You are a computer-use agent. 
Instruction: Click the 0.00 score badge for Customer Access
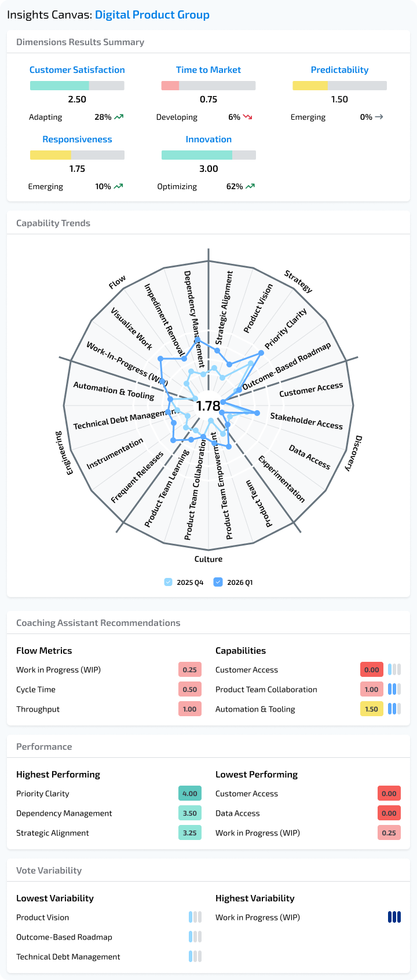(x=389, y=793)
